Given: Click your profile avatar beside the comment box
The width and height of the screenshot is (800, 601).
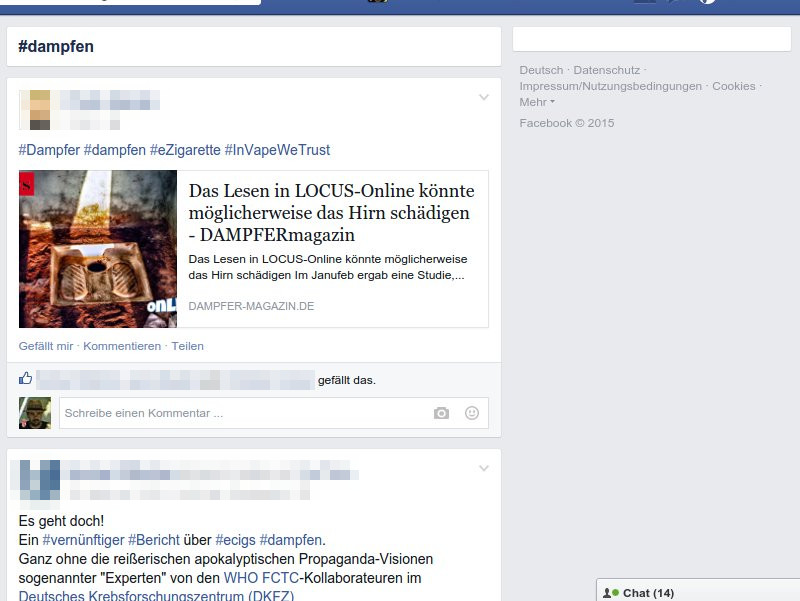Looking at the screenshot, I should click(x=35, y=413).
